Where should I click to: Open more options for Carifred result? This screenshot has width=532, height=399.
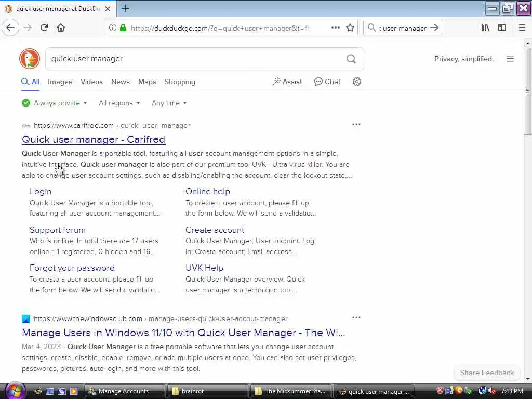(x=356, y=124)
